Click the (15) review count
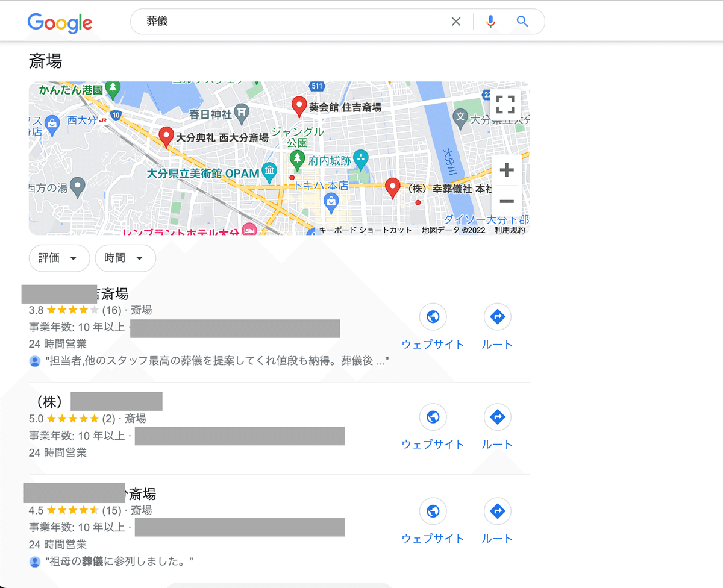 (x=111, y=510)
